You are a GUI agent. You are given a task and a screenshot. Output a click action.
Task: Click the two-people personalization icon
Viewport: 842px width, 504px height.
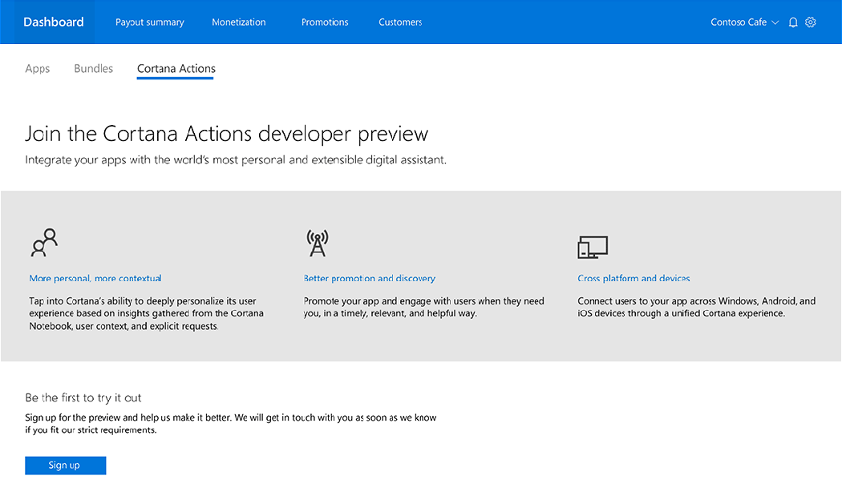44,243
